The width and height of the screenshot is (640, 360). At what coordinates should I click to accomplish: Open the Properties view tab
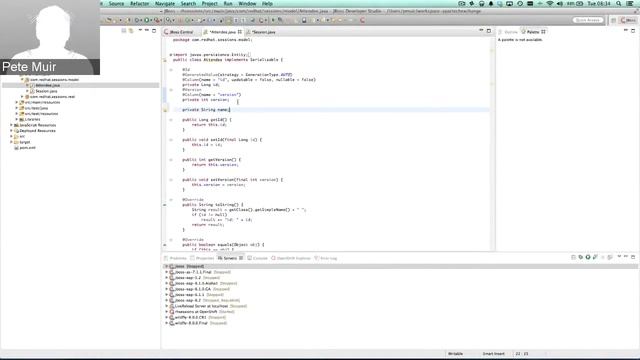point(202,258)
